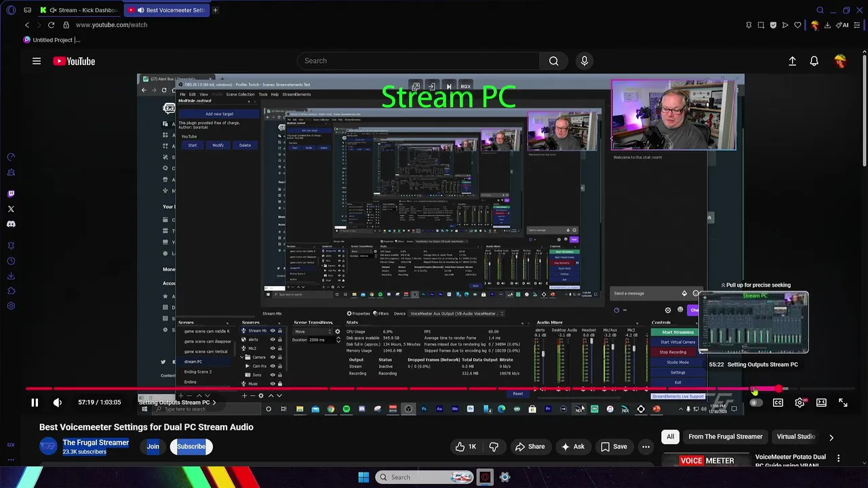Screen dimensions: 868x488
Task: Select the Virtual Studio chip
Action: [x=796, y=437]
